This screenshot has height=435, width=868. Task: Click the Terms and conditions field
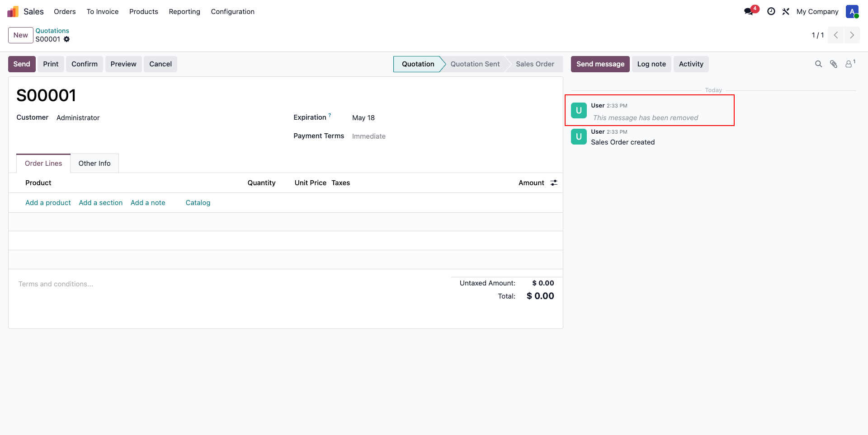click(x=56, y=284)
